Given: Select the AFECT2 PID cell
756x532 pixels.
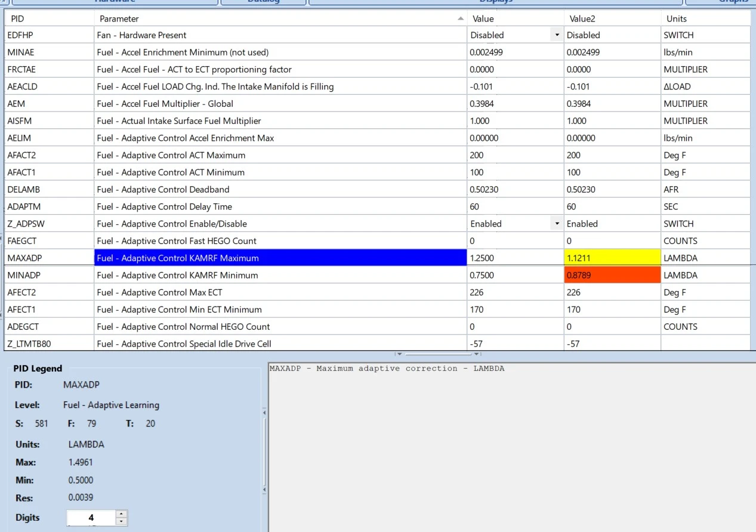Looking at the screenshot, I should (x=50, y=292).
